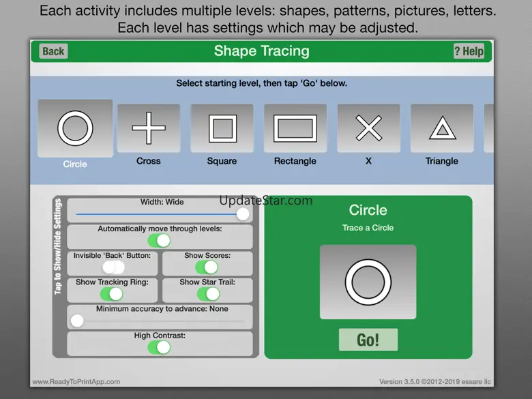The image size is (532, 399).
Task: Enable the Invisible 'Back' Button switch
Action: (x=113, y=267)
